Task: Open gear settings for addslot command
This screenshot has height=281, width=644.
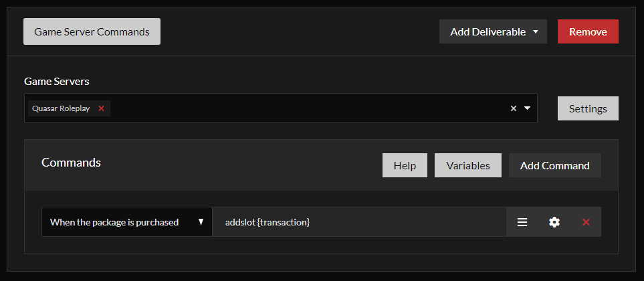Action: [x=554, y=222]
